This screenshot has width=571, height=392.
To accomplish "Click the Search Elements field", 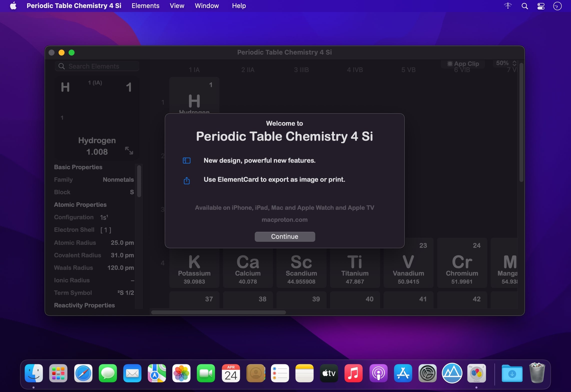I will [x=97, y=66].
